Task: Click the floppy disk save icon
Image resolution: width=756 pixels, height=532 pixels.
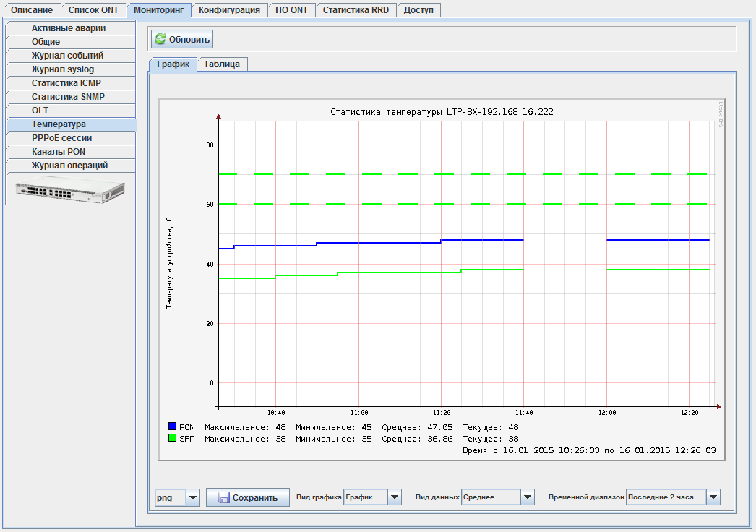Action: (x=223, y=497)
